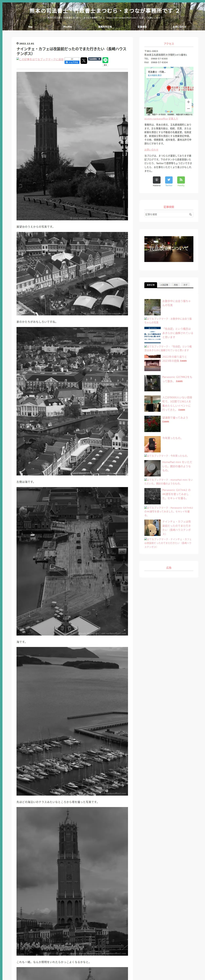Viewport: 205px width, 980px height.
Task: Switch to the 月別 tab
Action: coord(176,285)
